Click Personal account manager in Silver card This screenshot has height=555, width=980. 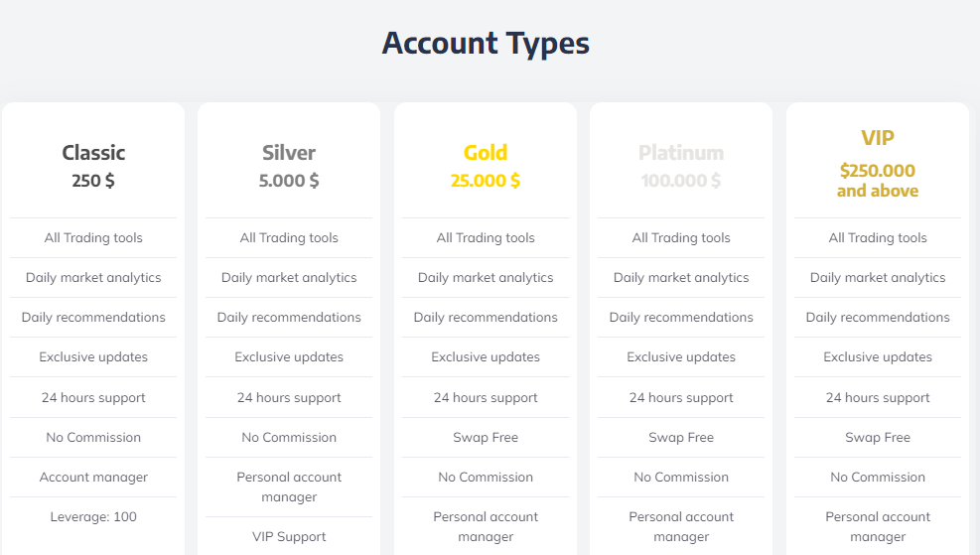[289, 486]
